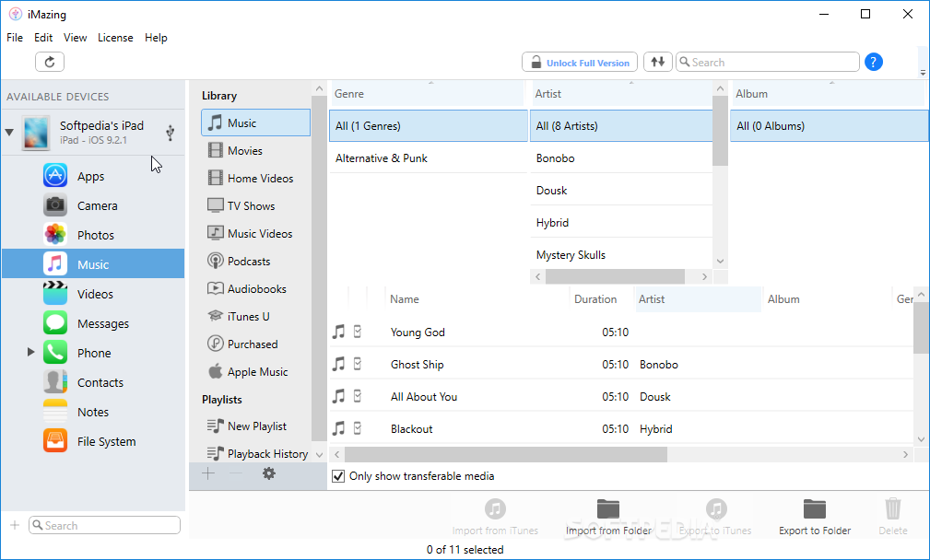The height and width of the screenshot is (560, 930).
Task: Open Apps in device sidebar
Action: coord(93,176)
